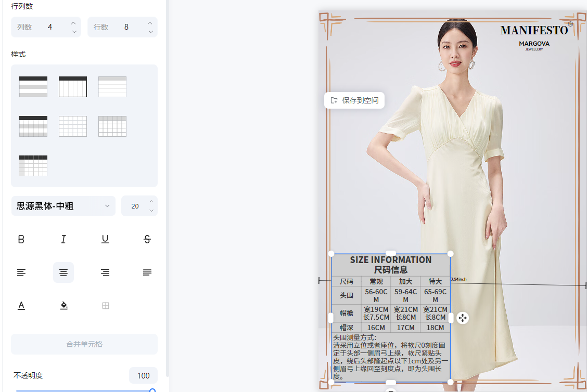Screen dimensions: 587x392
Task: Toggle bold text formatting
Action: [x=21, y=239]
